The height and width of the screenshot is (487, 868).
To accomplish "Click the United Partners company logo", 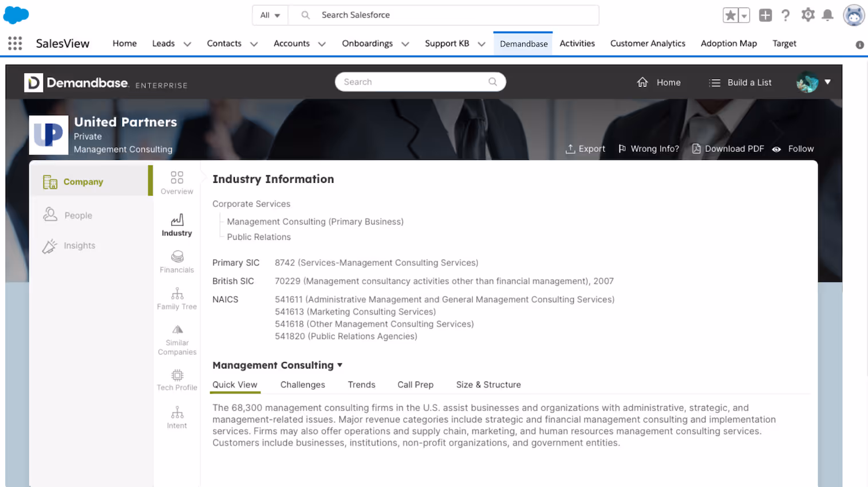I will point(49,135).
